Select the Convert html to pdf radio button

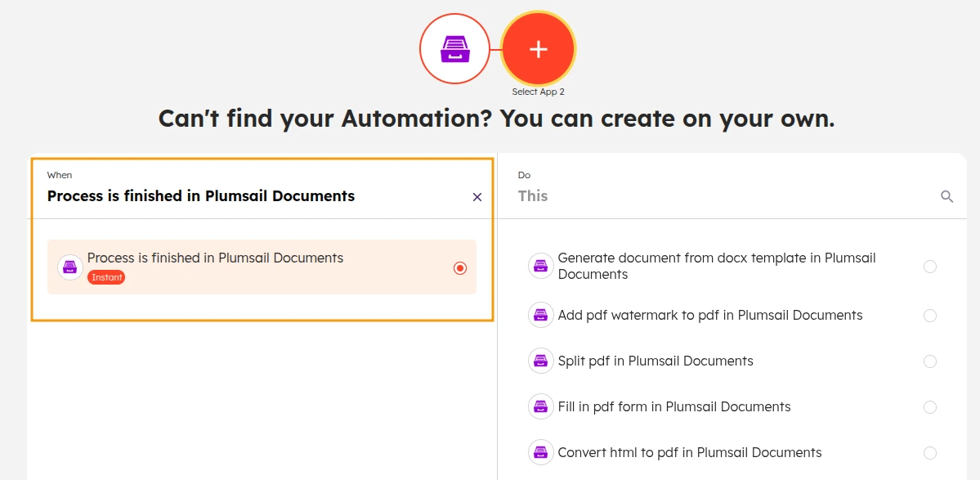[x=930, y=453]
